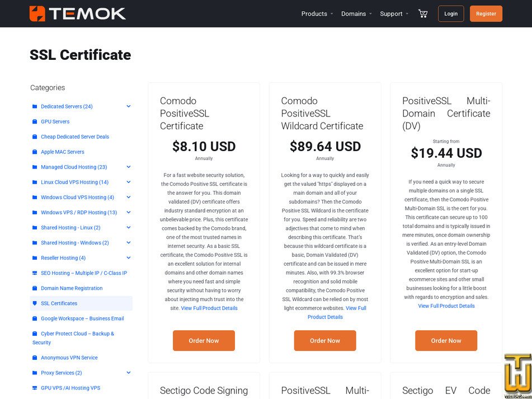
Task: Select the Apple MAC Servers category
Action: [x=62, y=152]
